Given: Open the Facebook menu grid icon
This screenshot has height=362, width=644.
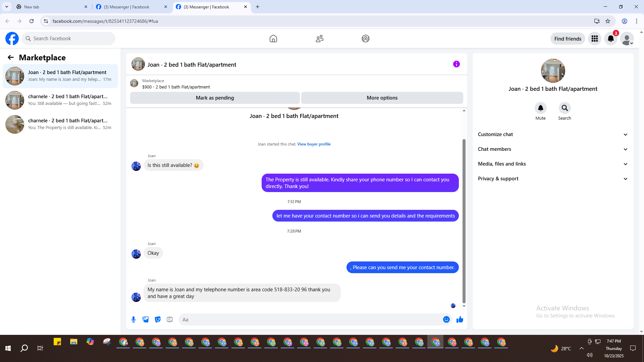Looking at the screenshot, I should pos(595,39).
